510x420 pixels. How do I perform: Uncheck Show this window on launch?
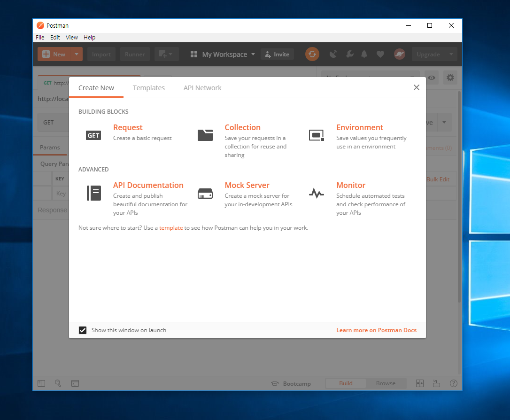click(x=83, y=330)
